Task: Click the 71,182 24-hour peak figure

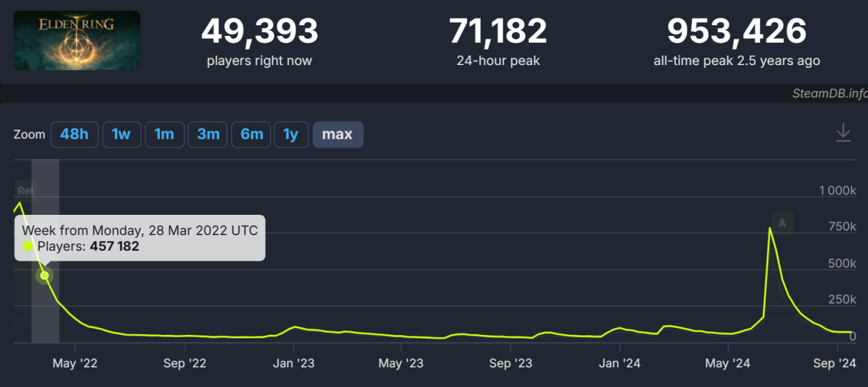Action: [x=498, y=30]
